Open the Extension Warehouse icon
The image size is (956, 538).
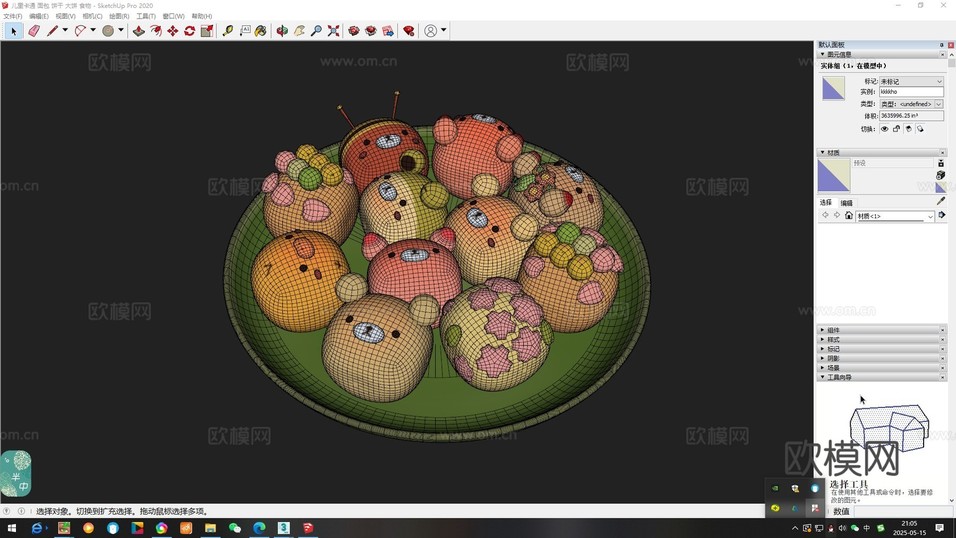coord(371,30)
